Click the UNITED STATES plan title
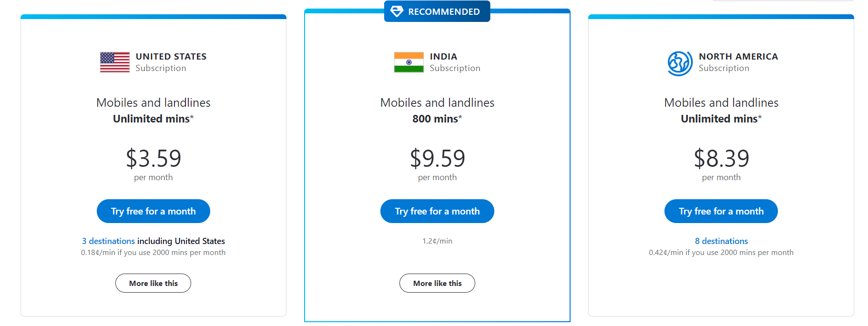This screenshot has height=326, width=868. pyautogui.click(x=171, y=56)
